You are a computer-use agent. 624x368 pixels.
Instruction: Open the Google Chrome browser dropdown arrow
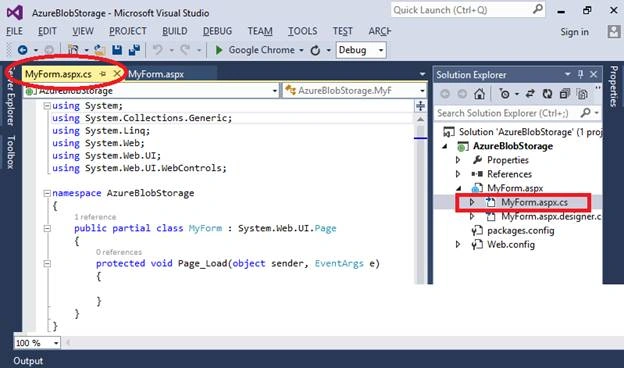pyautogui.click(x=301, y=50)
